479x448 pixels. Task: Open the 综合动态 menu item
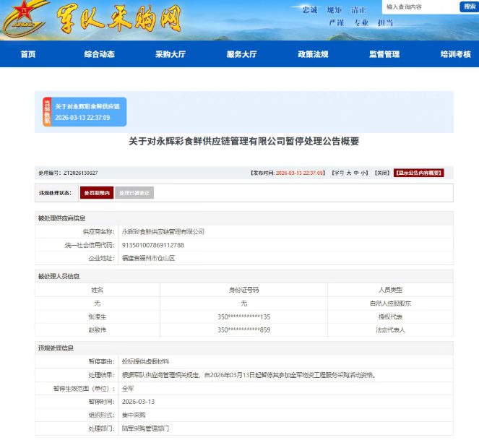(99, 54)
